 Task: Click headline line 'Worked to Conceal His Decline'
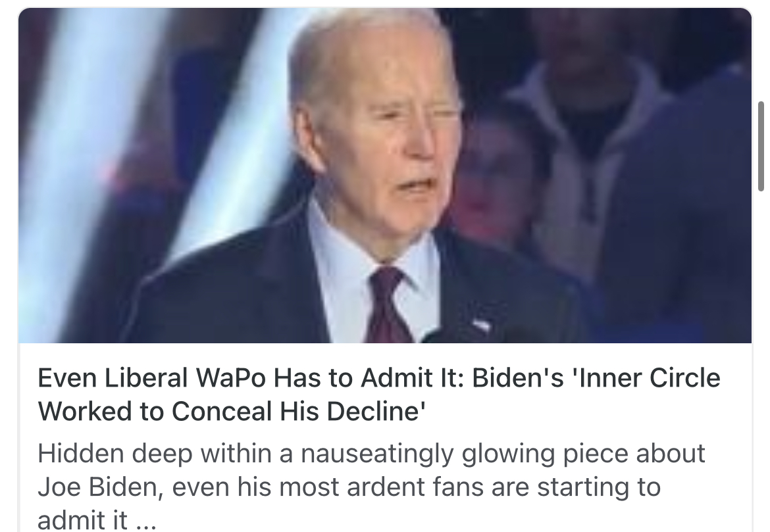click(x=231, y=411)
